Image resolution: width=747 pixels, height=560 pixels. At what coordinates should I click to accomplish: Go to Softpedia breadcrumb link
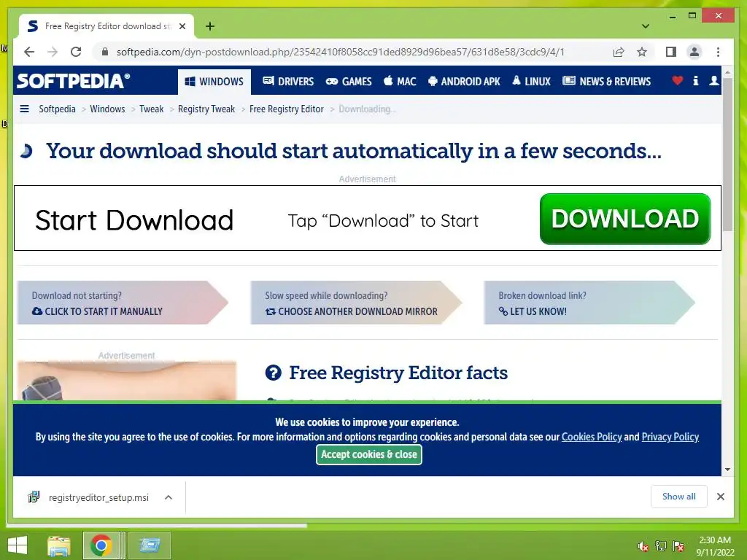point(57,109)
